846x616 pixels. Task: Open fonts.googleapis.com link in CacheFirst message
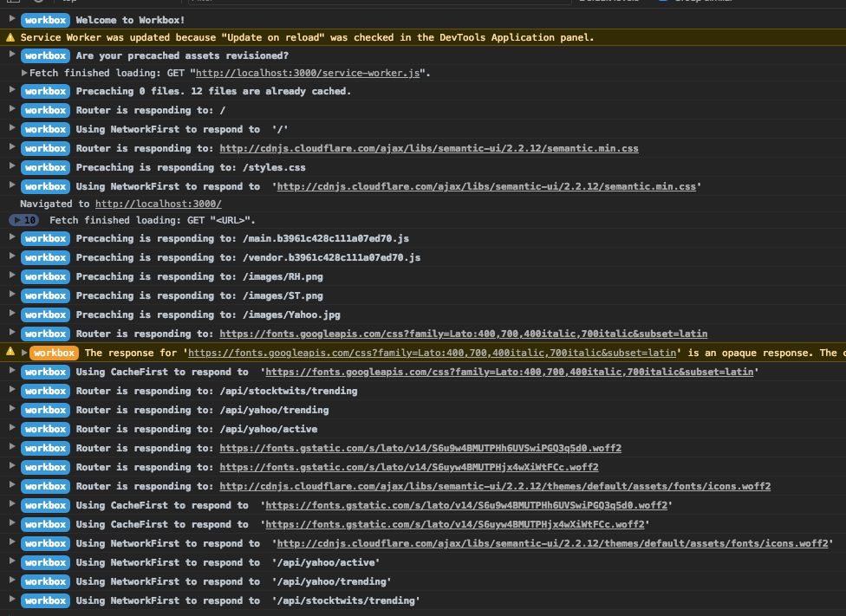point(509,372)
